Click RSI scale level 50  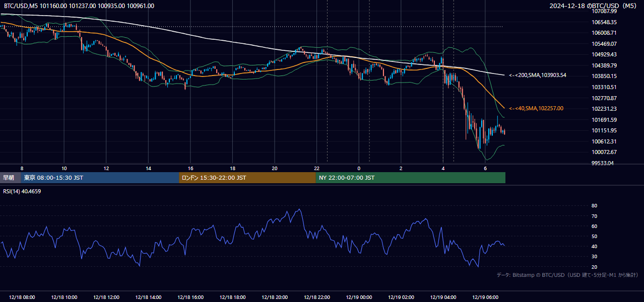tap(594, 236)
